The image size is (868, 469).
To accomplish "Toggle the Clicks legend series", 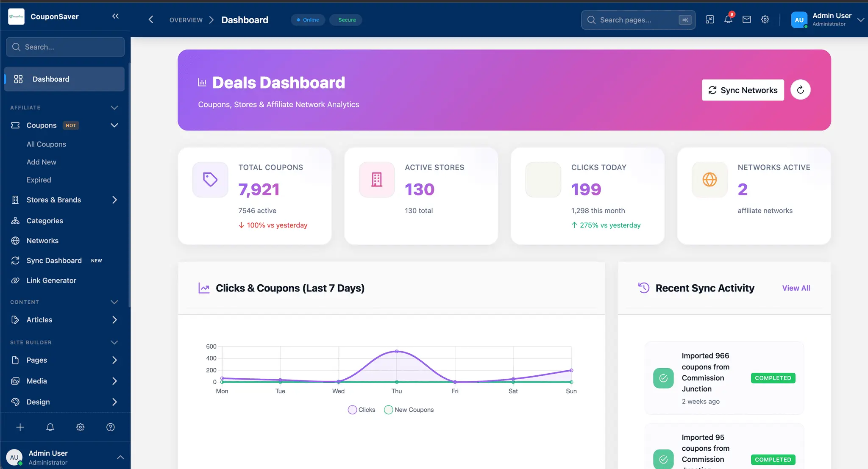I will click(x=361, y=410).
